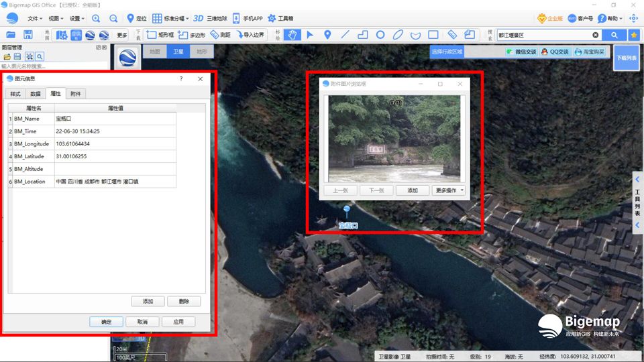Click the save icon in 图层管理 panel
Image resolution: width=644 pixels, height=362 pixels.
point(17,56)
